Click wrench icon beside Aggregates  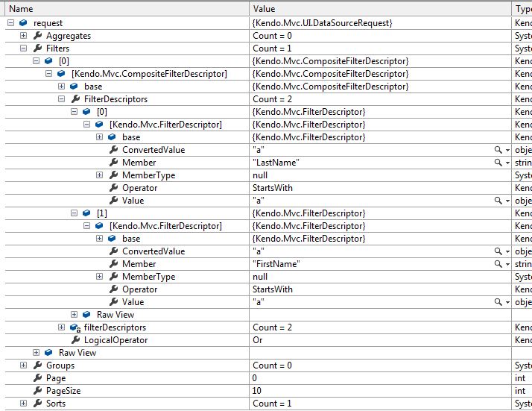click(38, 35)
